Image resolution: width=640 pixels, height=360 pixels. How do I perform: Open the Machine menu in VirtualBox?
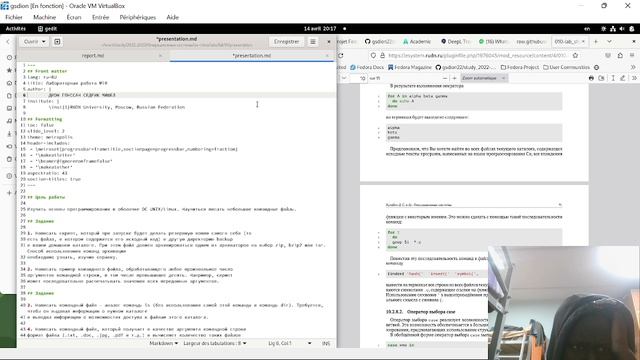coord(44,17)
